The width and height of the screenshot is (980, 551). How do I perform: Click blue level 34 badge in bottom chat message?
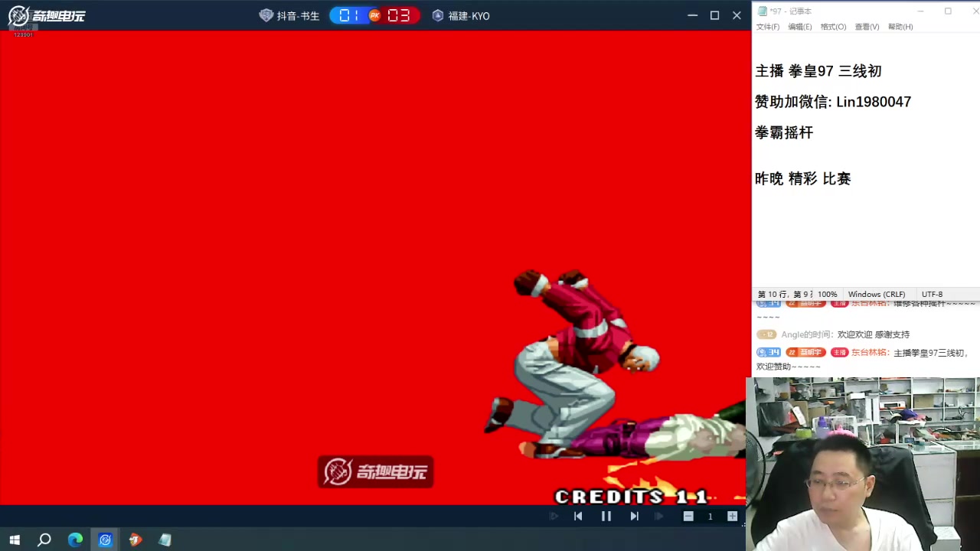pos(769,353)
